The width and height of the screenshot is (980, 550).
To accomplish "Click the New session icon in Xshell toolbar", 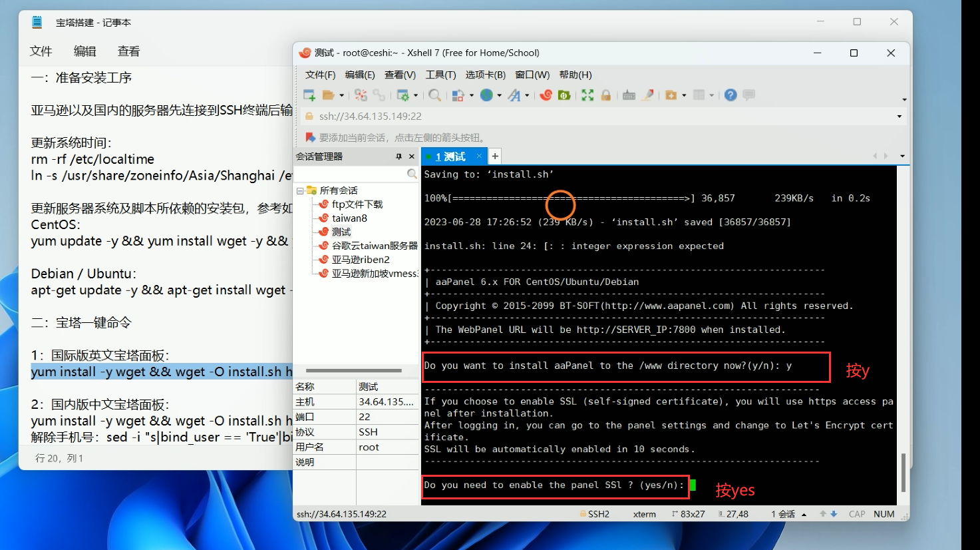I will click(x=309, y=95).
